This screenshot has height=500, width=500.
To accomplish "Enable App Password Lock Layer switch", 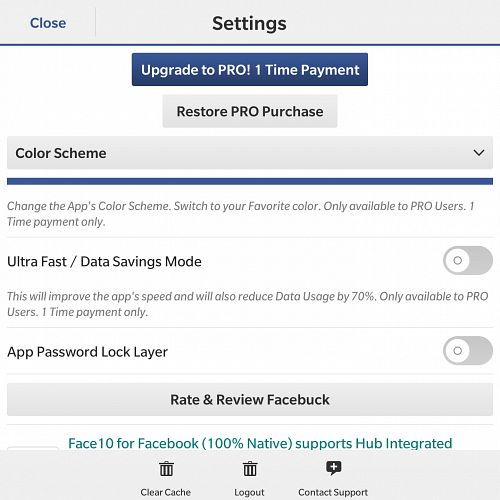I will (468, 351).
